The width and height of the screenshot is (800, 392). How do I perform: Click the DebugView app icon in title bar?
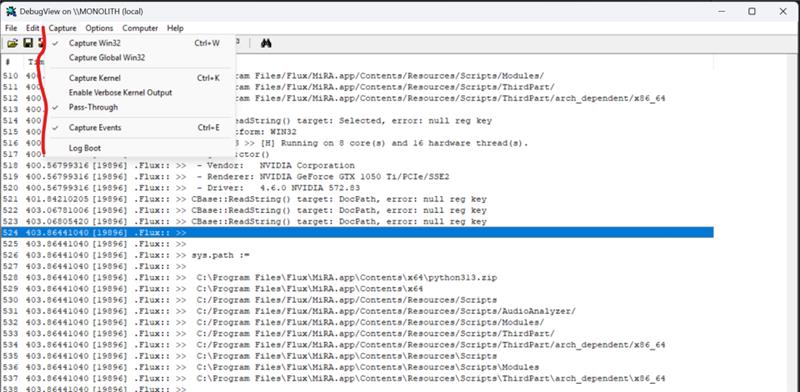pos(11,11)
